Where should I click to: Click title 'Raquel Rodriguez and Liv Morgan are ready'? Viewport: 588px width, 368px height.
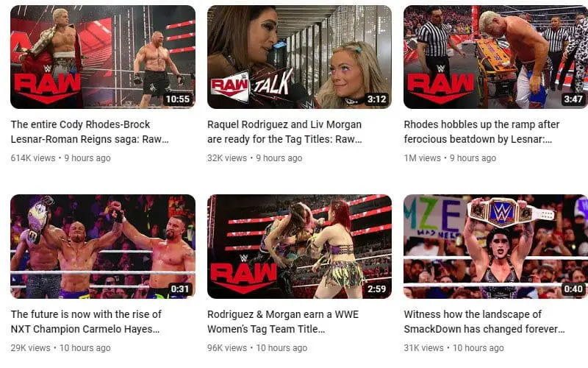coord(284,132)
